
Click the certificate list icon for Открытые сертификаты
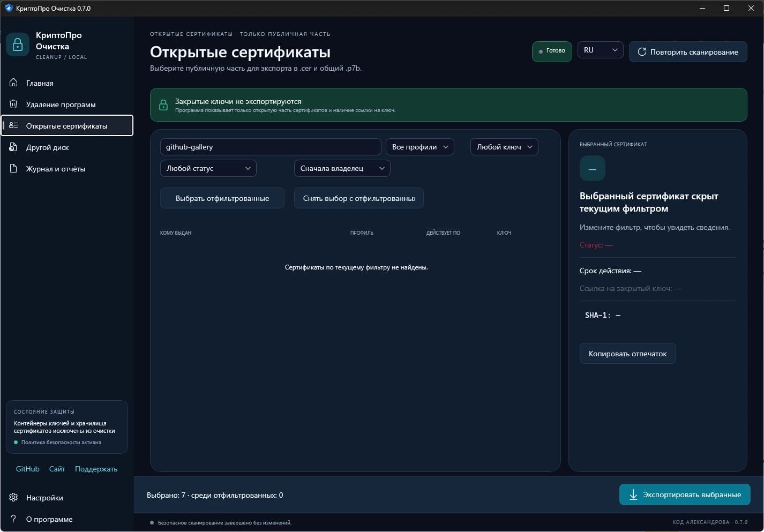14,125
